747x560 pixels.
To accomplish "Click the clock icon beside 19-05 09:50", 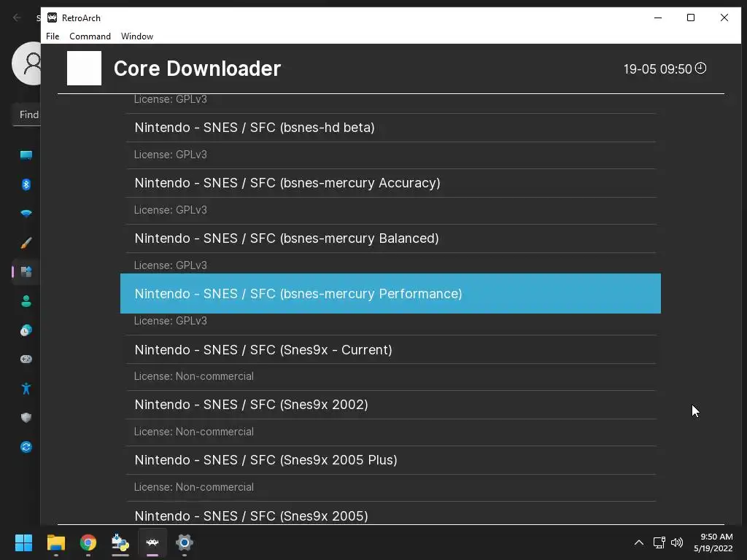I will [700, 68].
